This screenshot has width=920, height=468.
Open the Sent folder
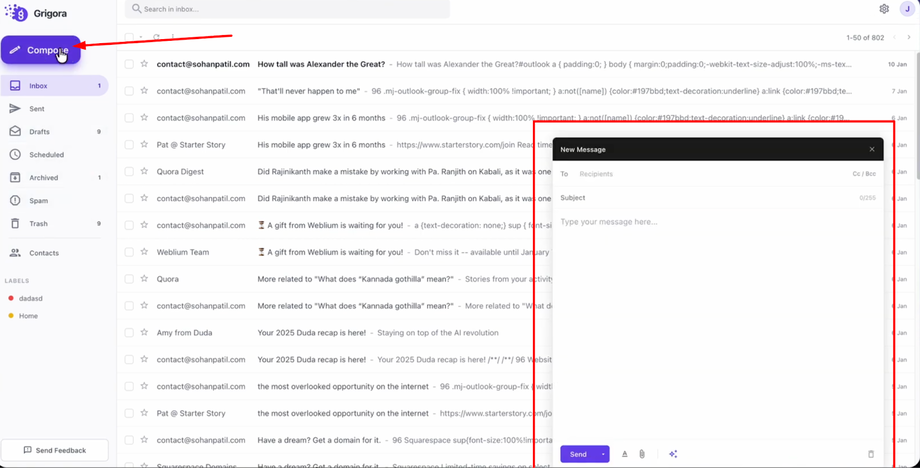click(54, 108)
